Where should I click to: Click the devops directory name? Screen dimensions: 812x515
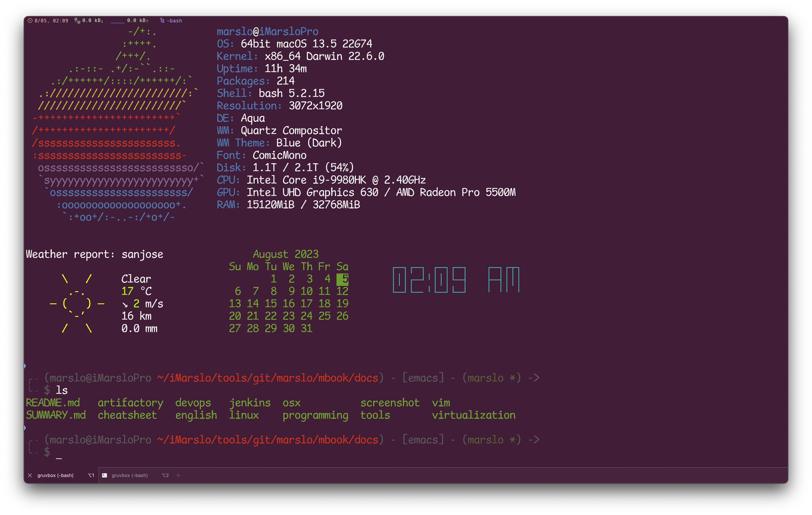coord(193,403)
